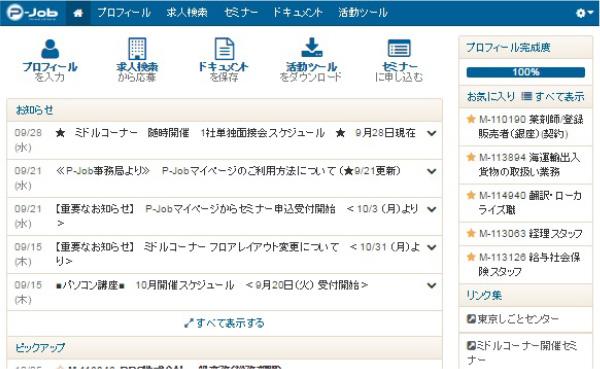Viewport: 600px width, 369px height.
Task: Click the star next to M-113126
Action: (x=471, y=256)
